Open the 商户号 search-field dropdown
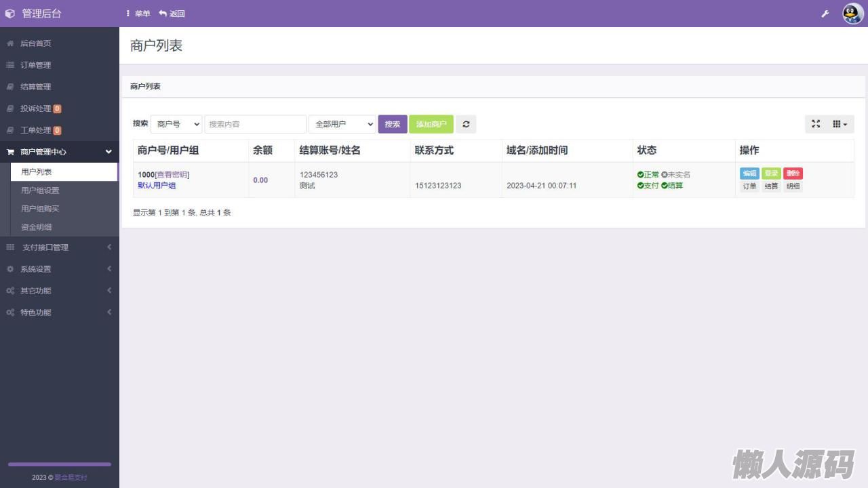 click(176, 124)
